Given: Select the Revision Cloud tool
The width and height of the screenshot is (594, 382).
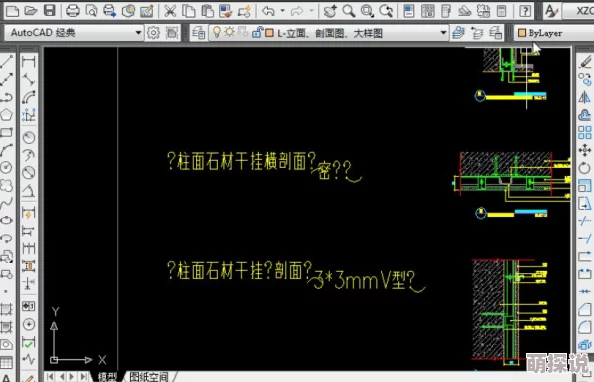Looking at the screenshot, I should (x=7, y=186).
